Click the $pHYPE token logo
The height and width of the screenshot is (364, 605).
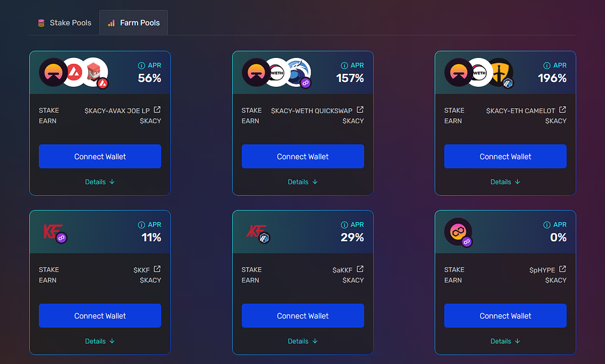pos(458,232)
